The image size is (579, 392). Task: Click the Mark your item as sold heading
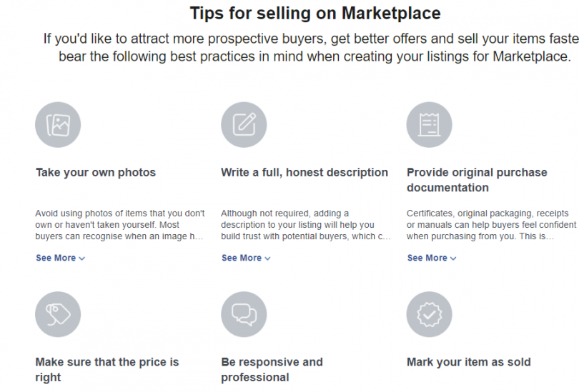coord(469,362)
